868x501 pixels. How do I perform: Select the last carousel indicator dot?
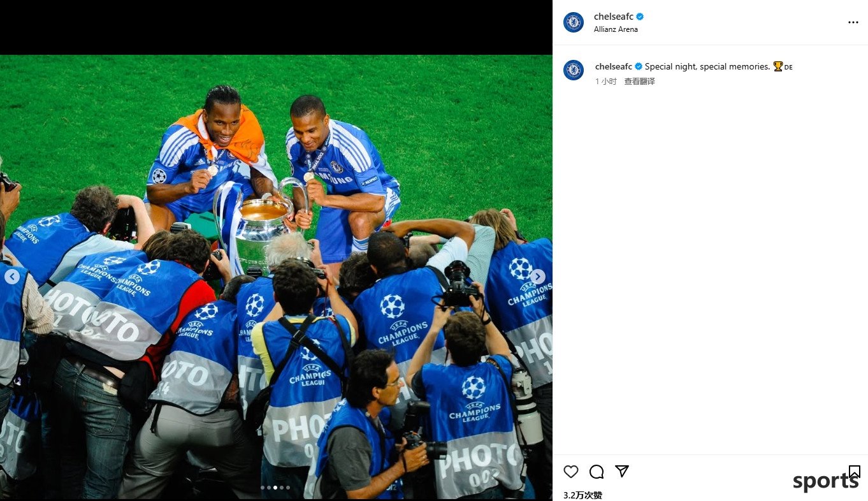288,488
